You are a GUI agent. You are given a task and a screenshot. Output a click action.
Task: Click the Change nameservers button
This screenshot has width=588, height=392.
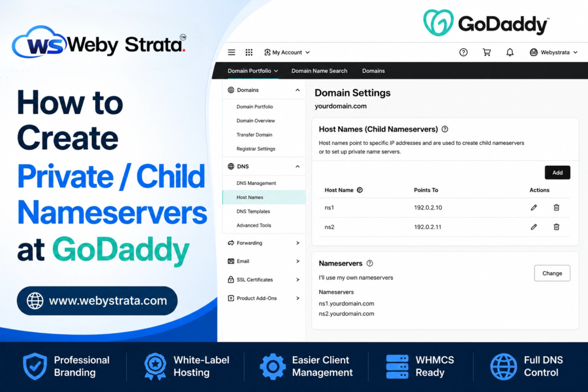(552, 273)
